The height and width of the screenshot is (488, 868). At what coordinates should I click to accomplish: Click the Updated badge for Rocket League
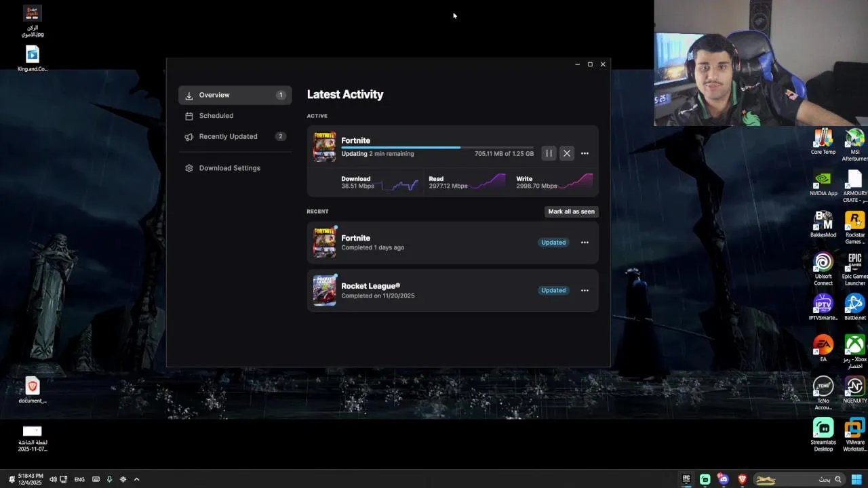(x=553, y=291)
